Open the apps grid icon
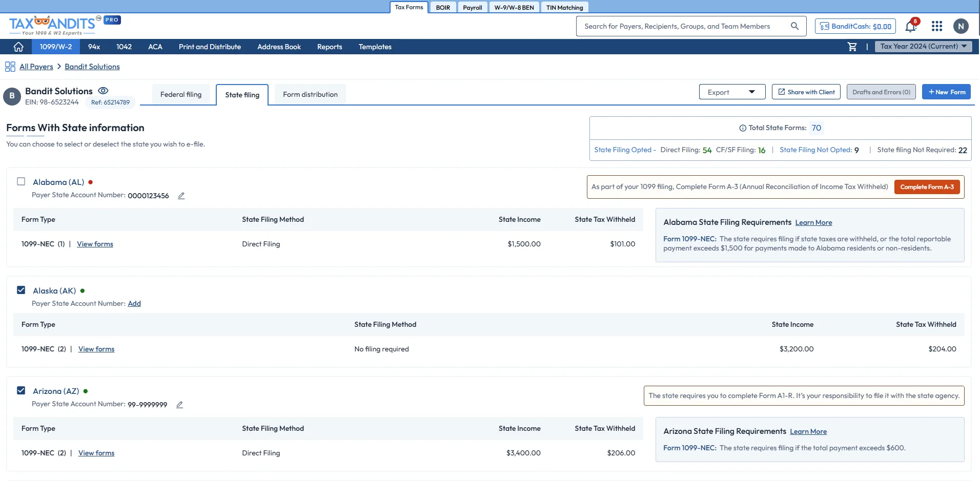This screenshot has height=481, width=980. click(937, 26)
